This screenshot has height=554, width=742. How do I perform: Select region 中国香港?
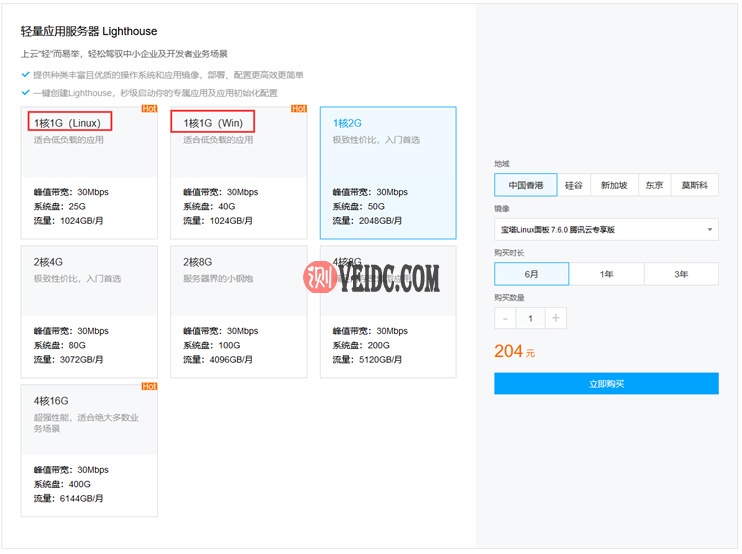point(526,185)
